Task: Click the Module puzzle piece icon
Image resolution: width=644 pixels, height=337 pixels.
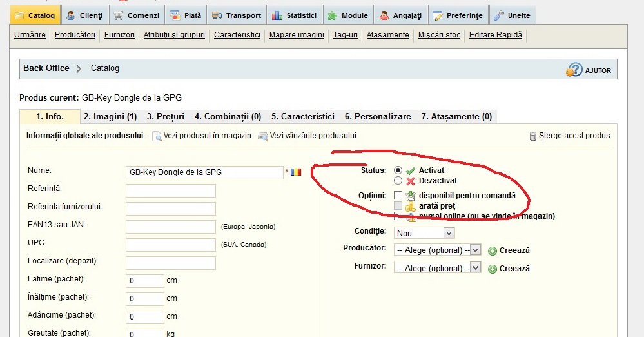Action: coord(333,15)
